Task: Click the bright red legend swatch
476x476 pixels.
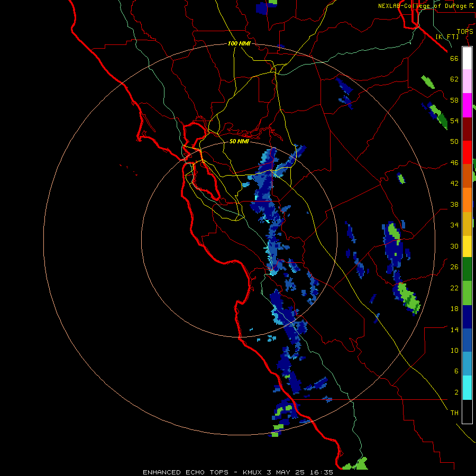Action: tap(467, 152)
